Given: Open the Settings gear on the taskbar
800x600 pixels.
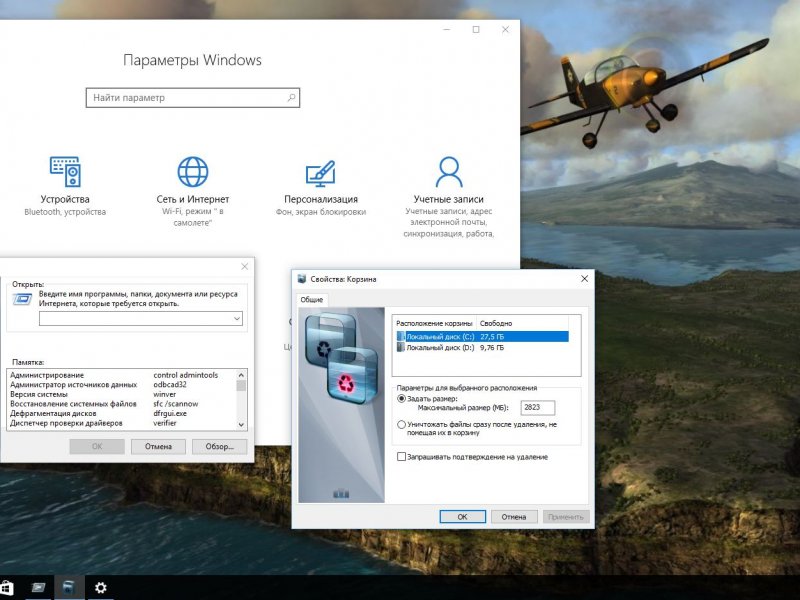Looking at the screenshot, I should (101, 588).
